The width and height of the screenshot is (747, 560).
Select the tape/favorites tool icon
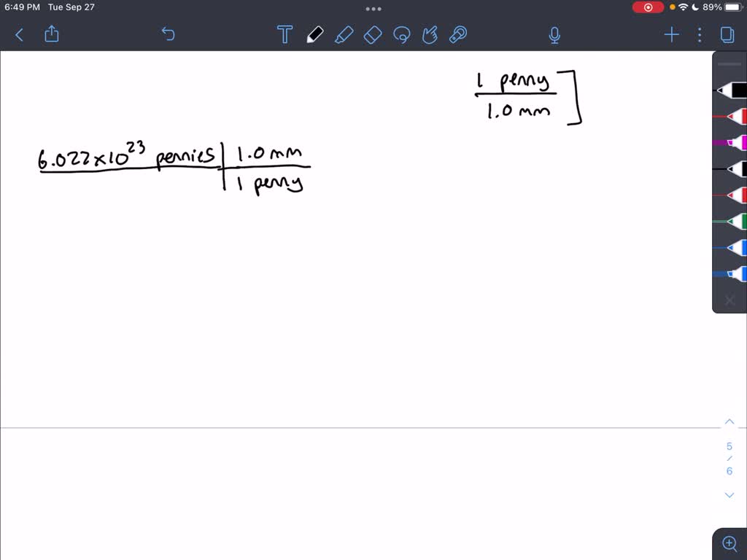tap(458, 35)
